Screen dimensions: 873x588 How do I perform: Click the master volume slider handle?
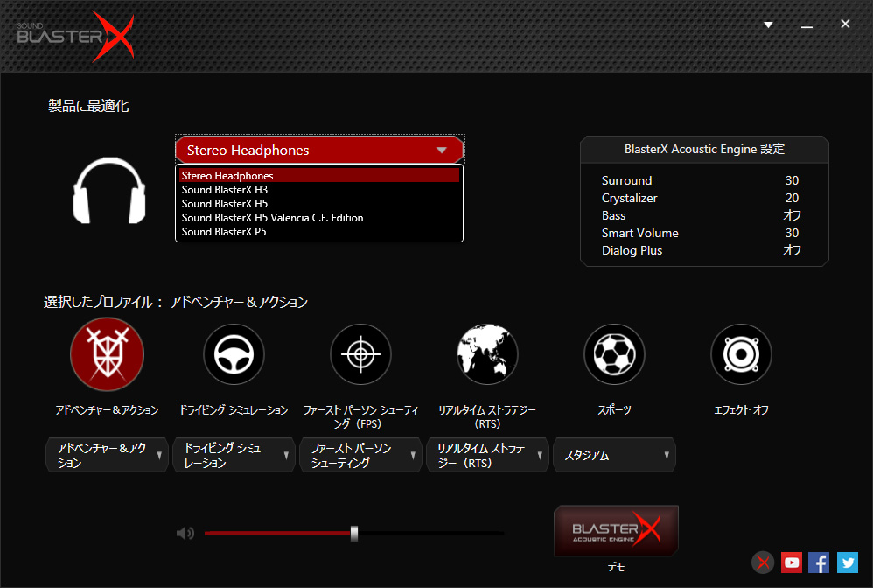coord(354,533)
